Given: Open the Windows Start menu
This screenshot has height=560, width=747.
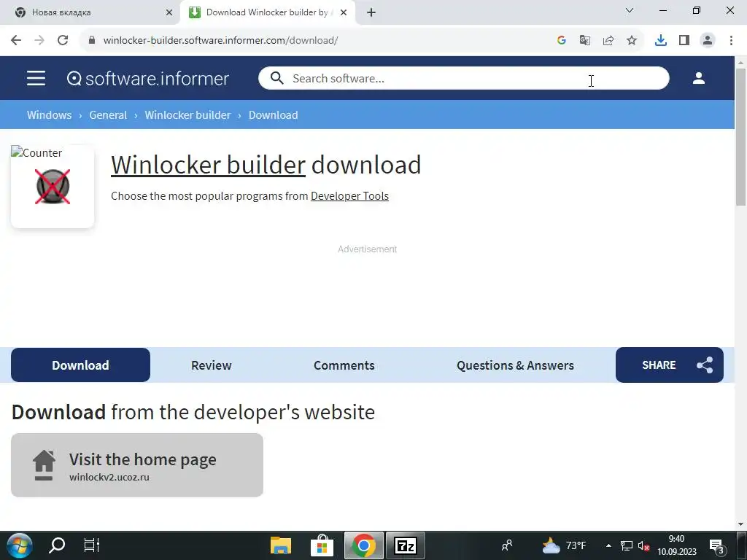Looking at the screenshot, I should pos(20,545).
